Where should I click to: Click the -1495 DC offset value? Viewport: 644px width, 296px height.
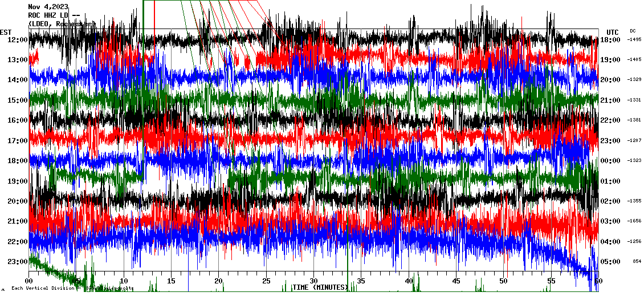point(634,39)
